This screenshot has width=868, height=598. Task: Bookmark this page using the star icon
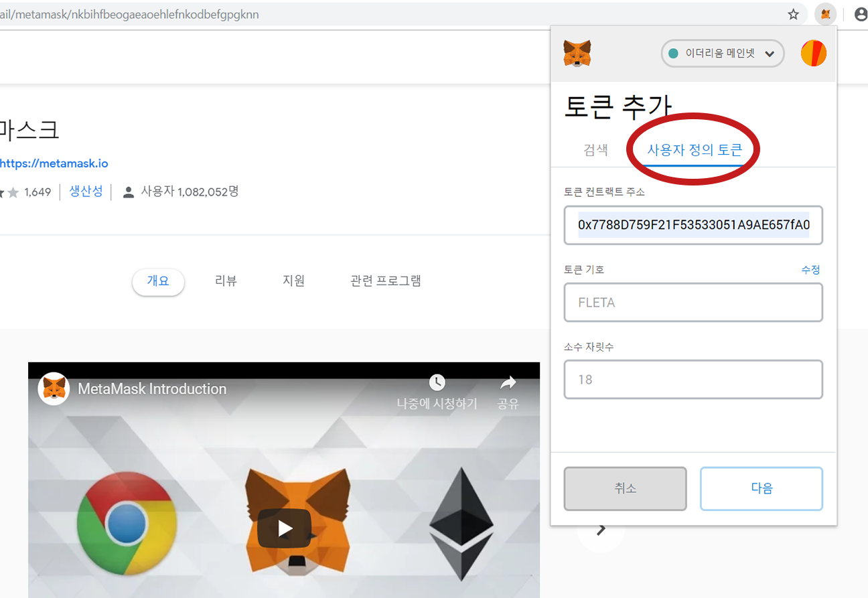point(793,14)
